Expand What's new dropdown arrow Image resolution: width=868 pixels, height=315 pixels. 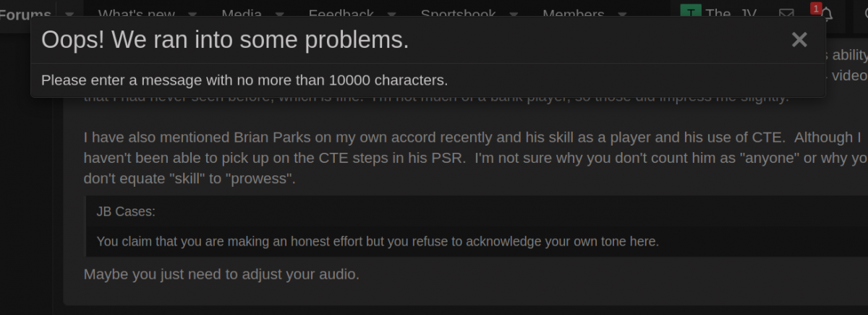tap(192, 14)
